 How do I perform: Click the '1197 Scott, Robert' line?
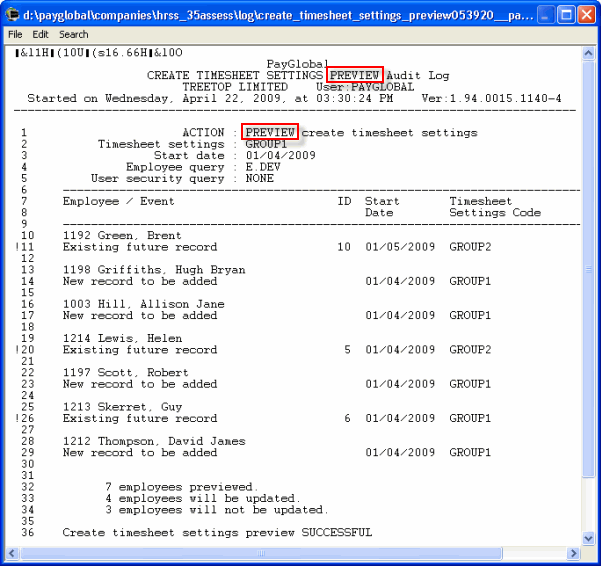pos(125,372)
